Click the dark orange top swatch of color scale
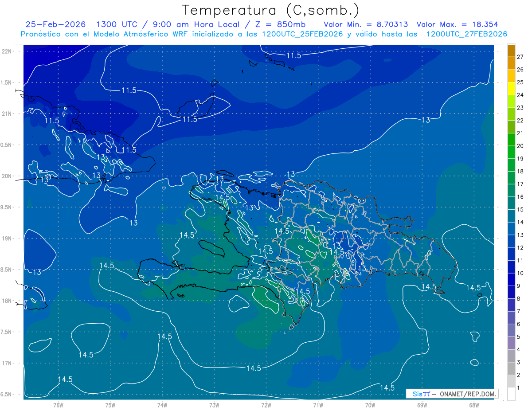The width and height of the screenshot is (532, 411). pos(511,51)
